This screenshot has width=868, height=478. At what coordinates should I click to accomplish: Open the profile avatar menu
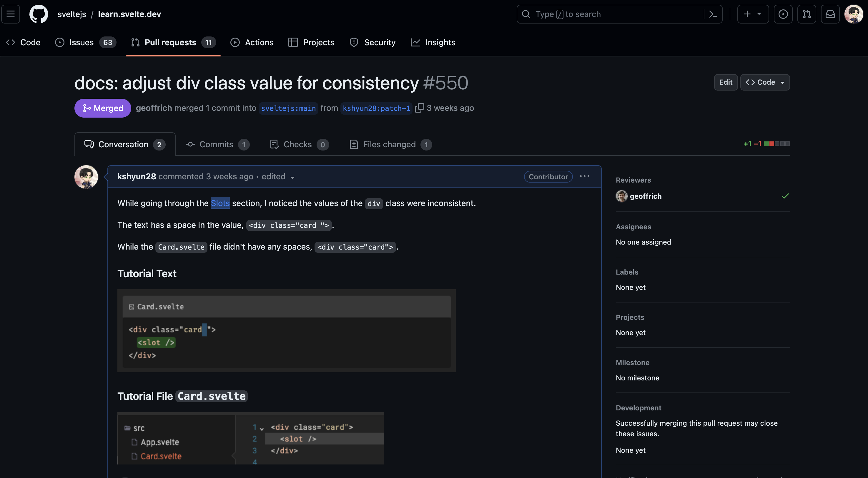click(x=854, y=14)
